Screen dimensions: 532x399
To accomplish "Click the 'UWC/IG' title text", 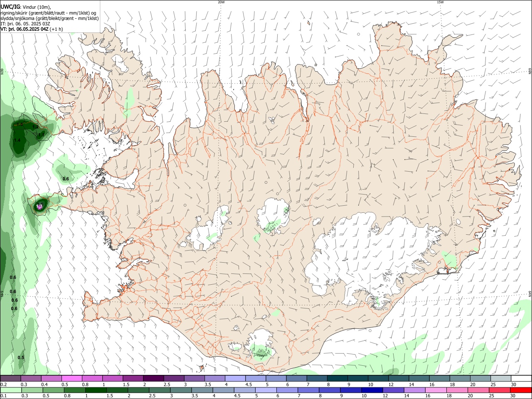I will pyautogui.click(x=10, y=7).
